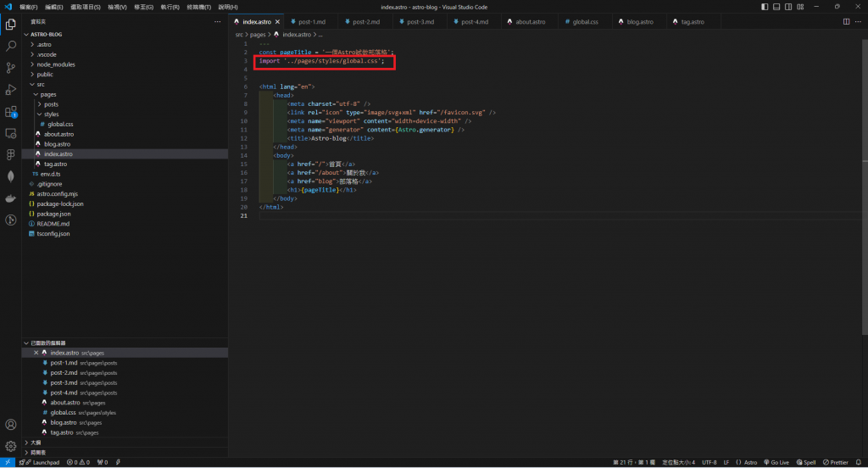Open the Accounts icon
The image size is (868, 468).
pyautogui.click(x=10, y=425)
